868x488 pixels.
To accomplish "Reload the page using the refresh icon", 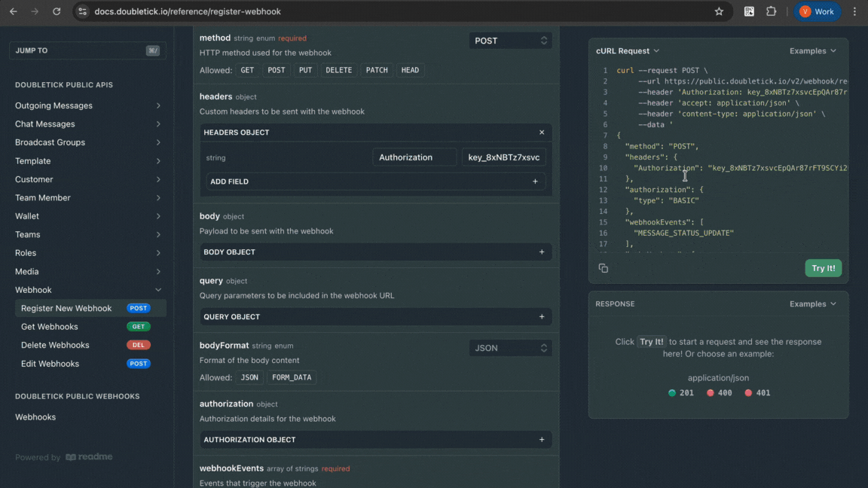I will click(x=57, y=11).
